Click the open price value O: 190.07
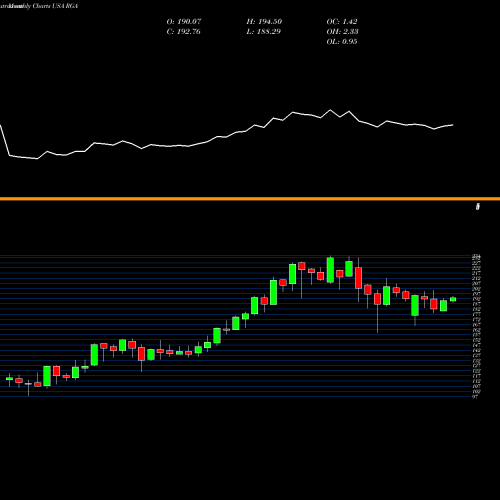The width and height of the screenshot is (500, 500). [x=184, y=22]
